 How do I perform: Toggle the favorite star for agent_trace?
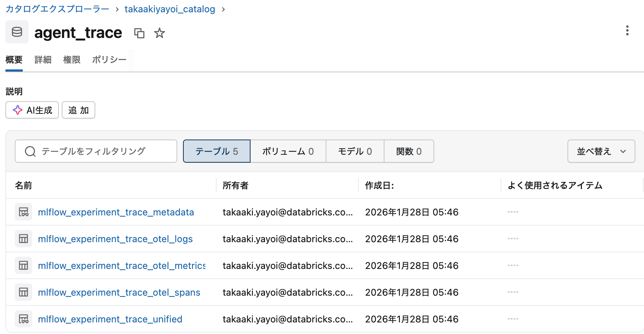point(159,33)
